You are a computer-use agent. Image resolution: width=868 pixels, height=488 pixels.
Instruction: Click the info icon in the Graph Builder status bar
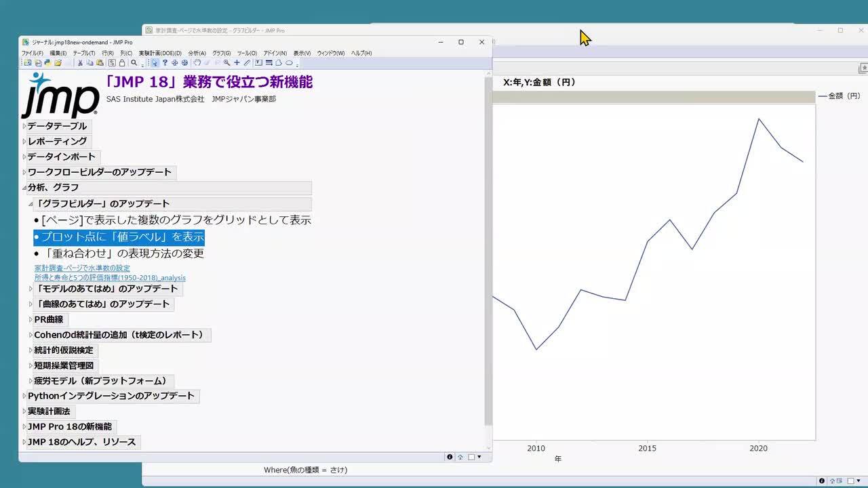point(822,481)
